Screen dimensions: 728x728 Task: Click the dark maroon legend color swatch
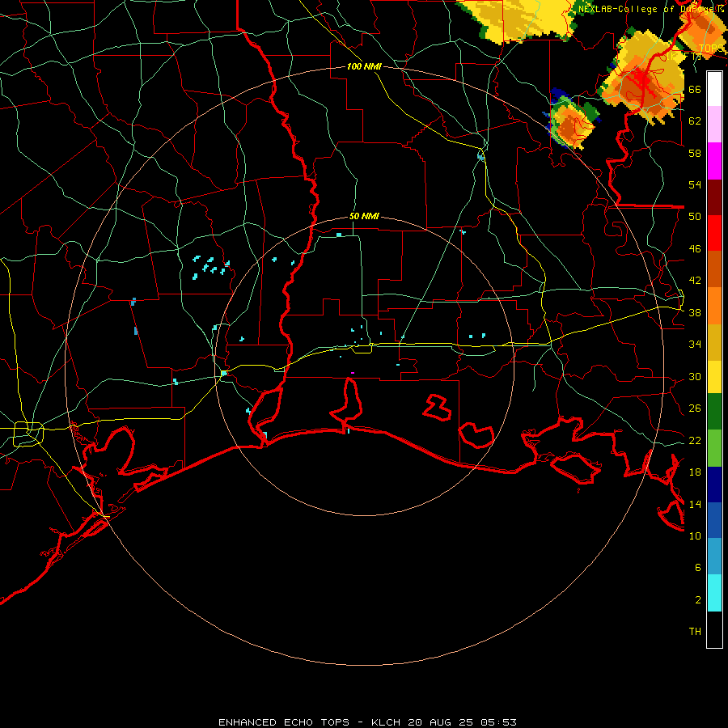[714, 198]
